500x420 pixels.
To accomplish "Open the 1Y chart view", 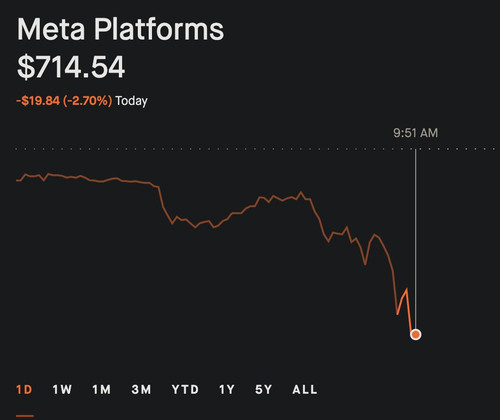I will 227,389.
